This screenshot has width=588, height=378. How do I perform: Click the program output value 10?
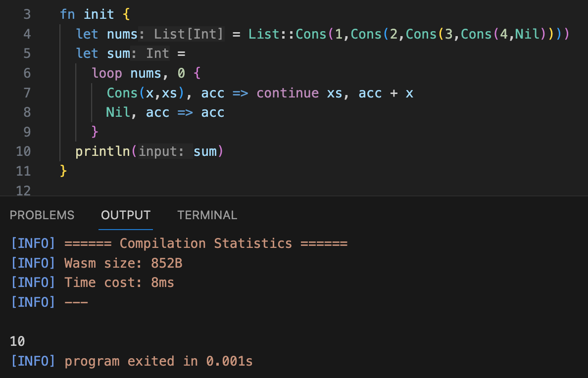coord(17,341)
